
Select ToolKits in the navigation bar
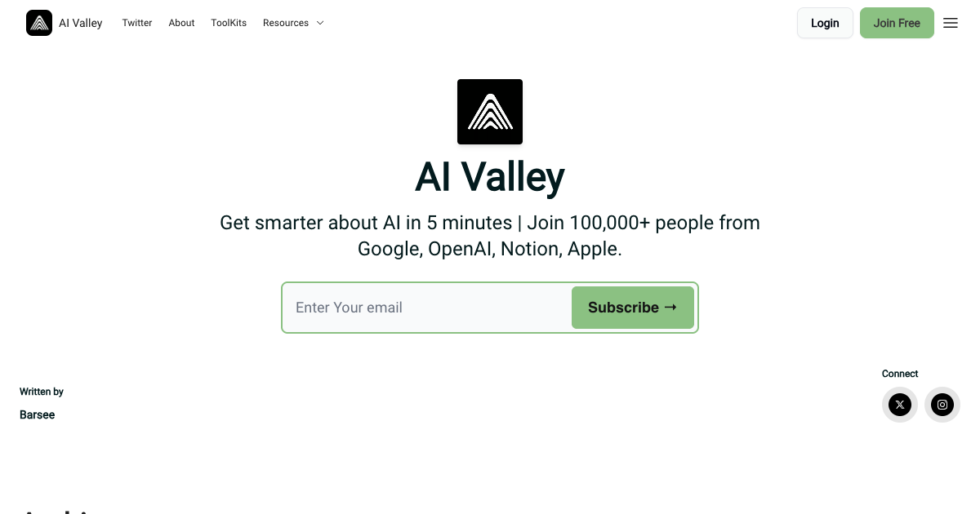228,23
